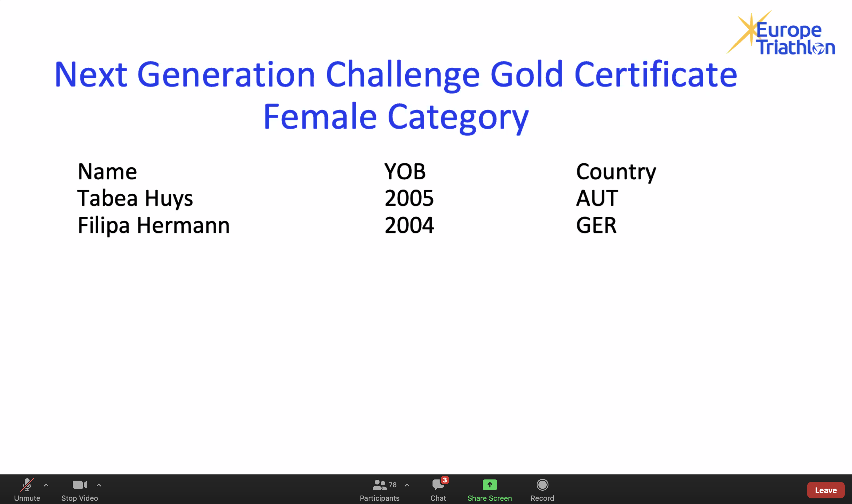Click the year 2004
This screenshot has width=852, height=504.
coord(409,225)
